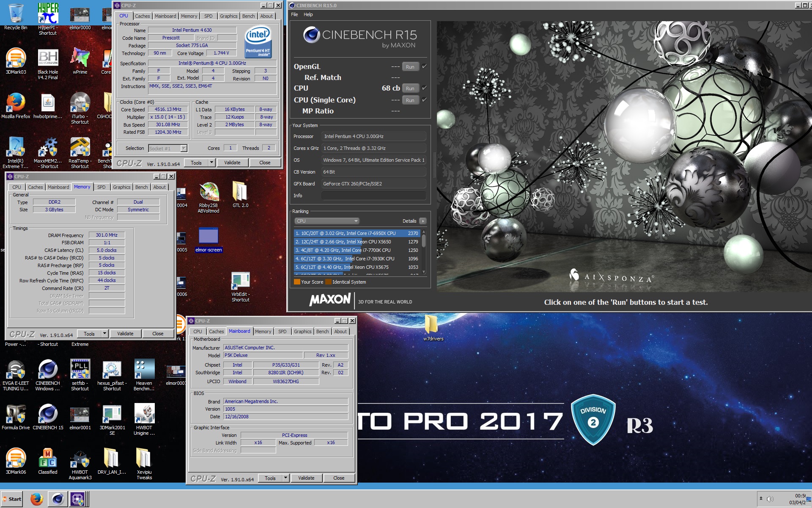Open SPD tab in Memory CPU-Z window
The image size is (812, 508).
tap(101, 187)
